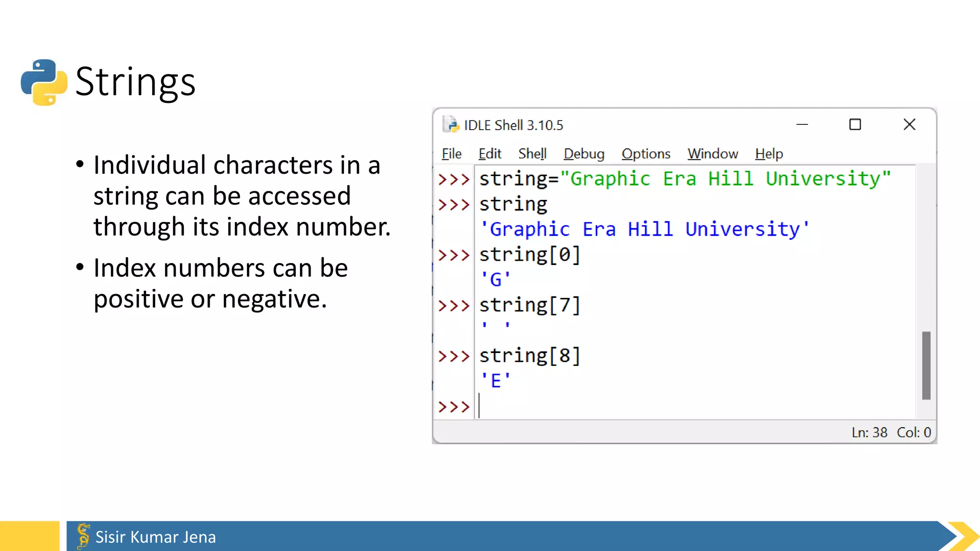Minimize the IDLE Shell window
The width and height of the screenshot is (980, 551).
802,124
